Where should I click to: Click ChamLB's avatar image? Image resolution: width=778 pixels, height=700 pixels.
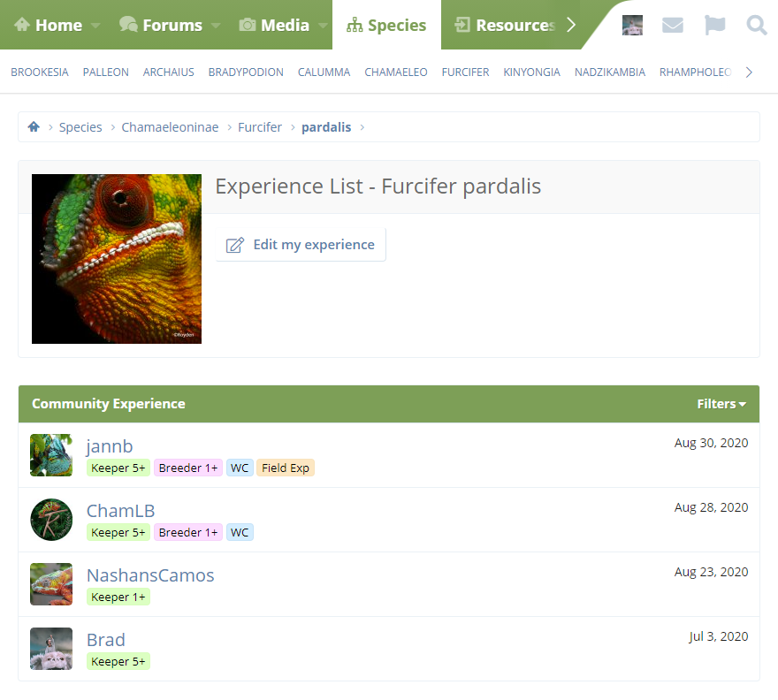(x=51, y=520)
